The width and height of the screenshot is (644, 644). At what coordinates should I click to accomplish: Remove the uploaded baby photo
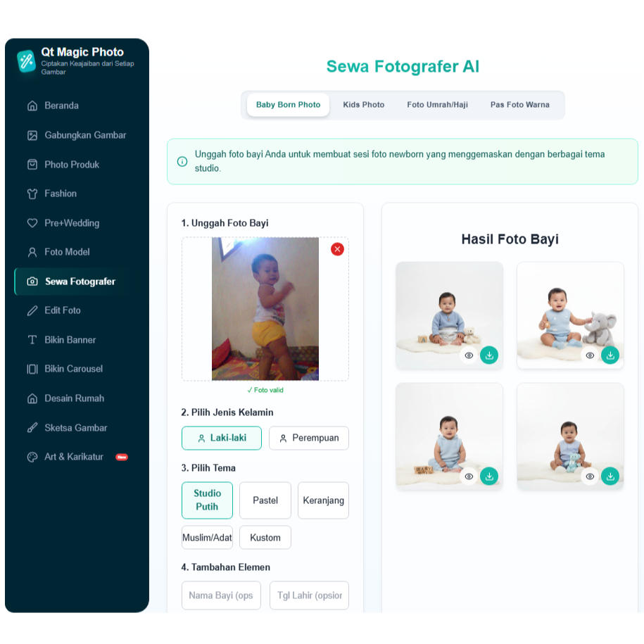pyautogui.click(x=337, y=249)
